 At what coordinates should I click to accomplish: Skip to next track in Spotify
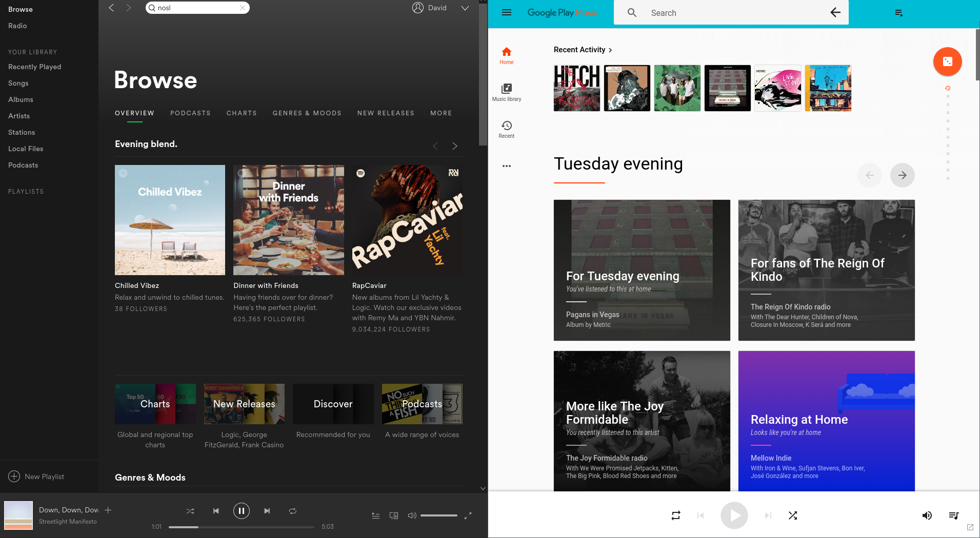coord(267,511)
